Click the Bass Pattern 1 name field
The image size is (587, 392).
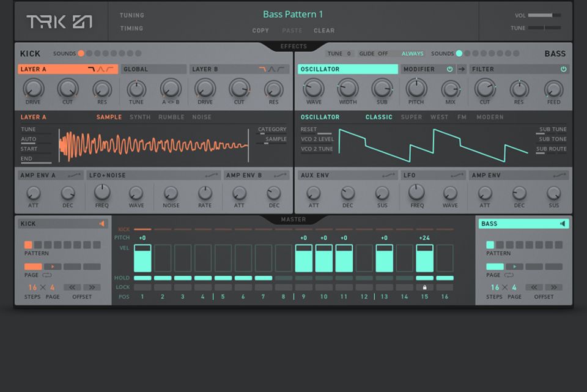coord(292,13)
